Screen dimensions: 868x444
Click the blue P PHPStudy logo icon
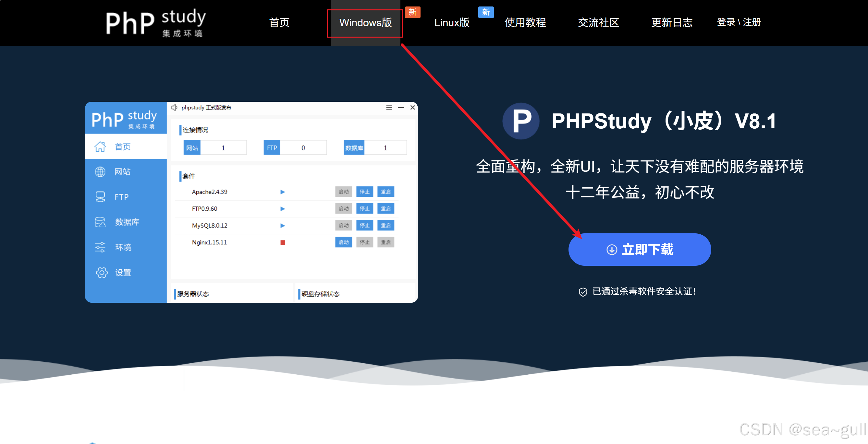tap(520, 121)
